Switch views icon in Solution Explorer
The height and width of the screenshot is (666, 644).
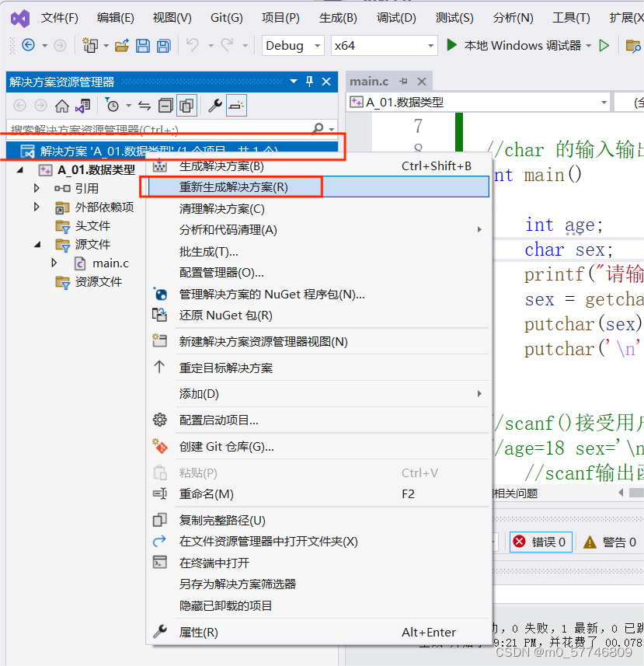click(83, 106)
